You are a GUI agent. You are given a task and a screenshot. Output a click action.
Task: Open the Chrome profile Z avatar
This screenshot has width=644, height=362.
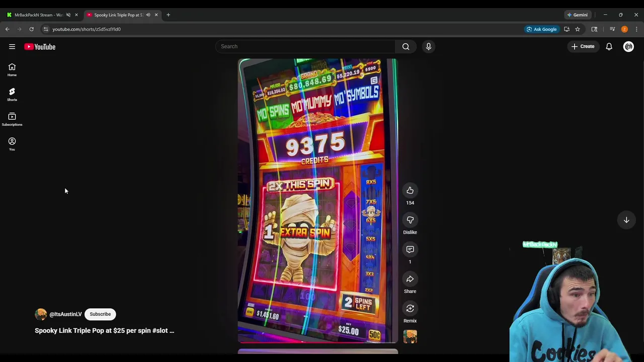(x=624, y=29)
